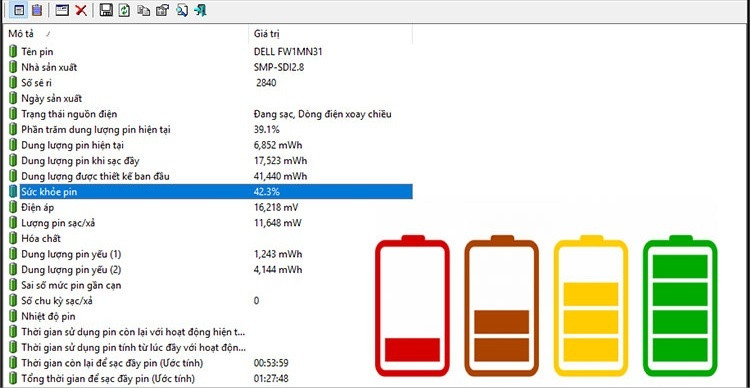Select the Dung lượng pin hiện tại row label

[73, 145]
